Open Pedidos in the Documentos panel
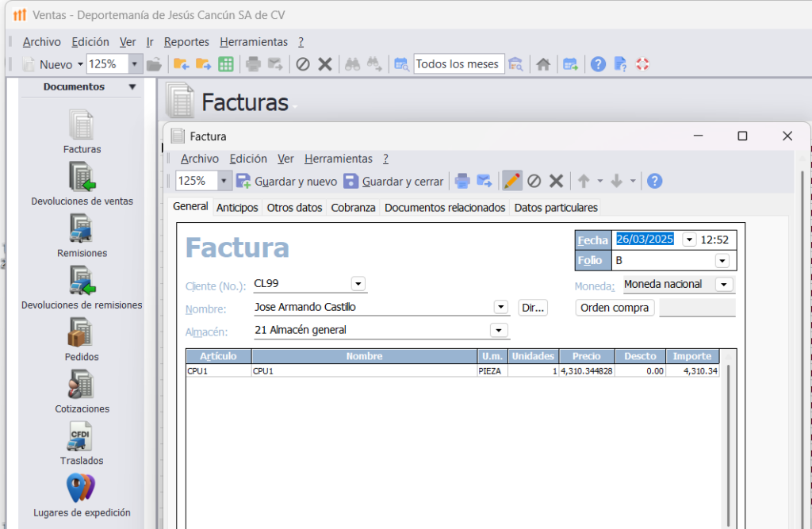This screenshot has height=529, width=812. tap(82, 333)
